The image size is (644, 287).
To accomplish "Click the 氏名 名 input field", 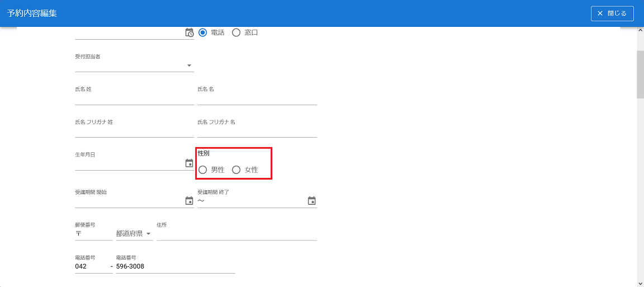I will tap(257, 98).
